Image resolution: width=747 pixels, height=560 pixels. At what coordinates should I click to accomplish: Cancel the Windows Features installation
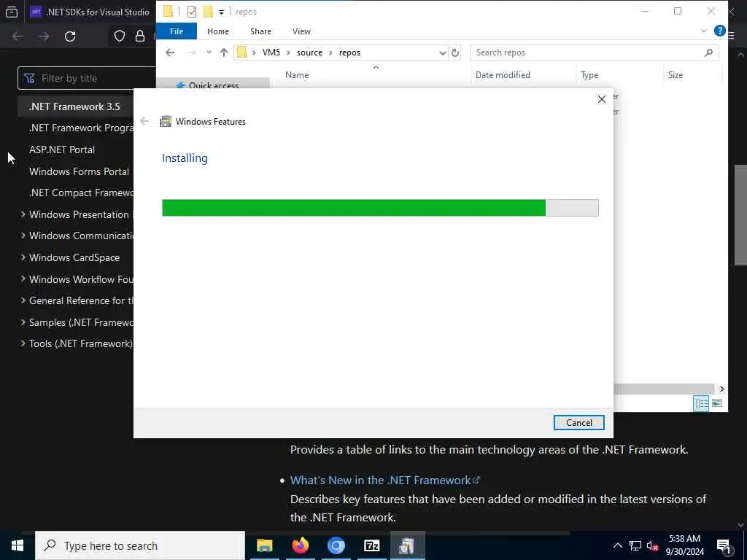[578, 422]
